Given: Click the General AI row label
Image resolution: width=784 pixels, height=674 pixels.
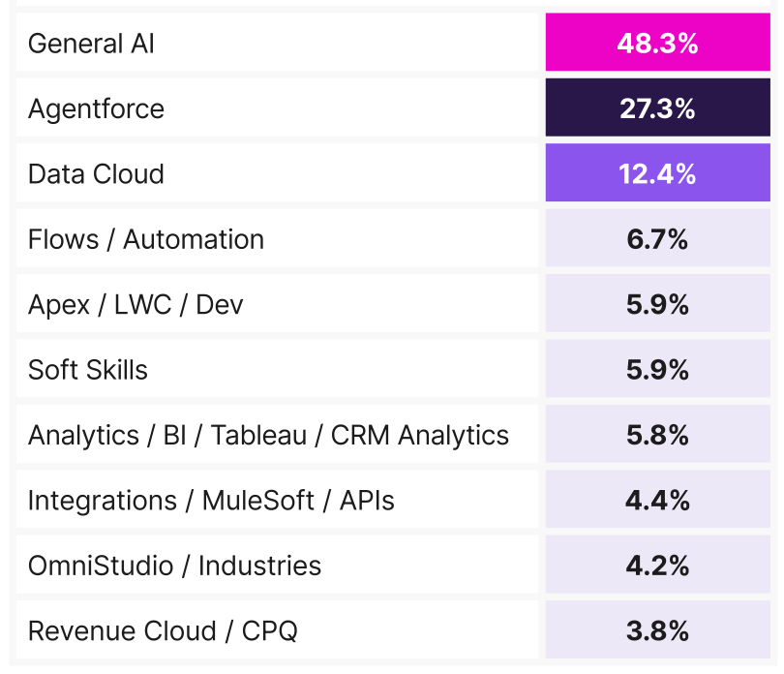Looking at the screenshot, I should pos(91,44).
